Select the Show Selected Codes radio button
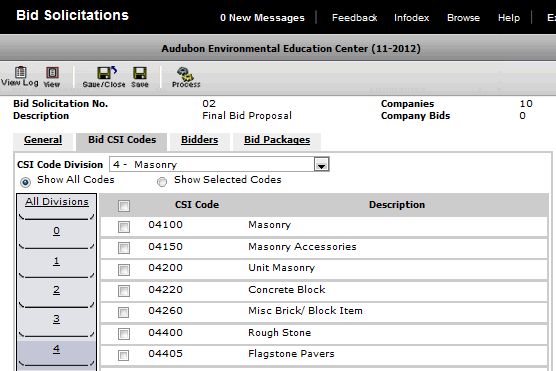 click(162, 182)
